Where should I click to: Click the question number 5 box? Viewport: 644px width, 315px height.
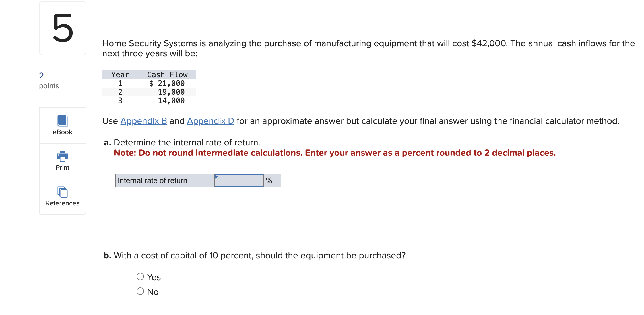pyautogui.click(x=63, y=28)
